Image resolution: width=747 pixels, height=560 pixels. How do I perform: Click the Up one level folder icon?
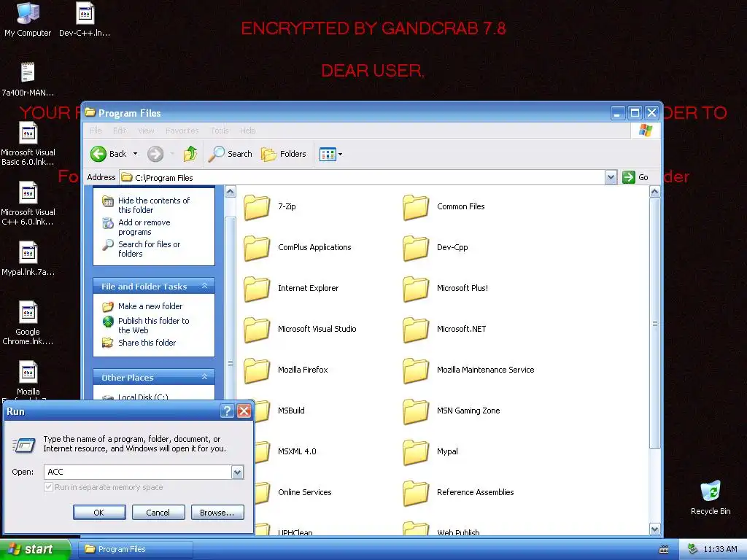tap(190, 154)
